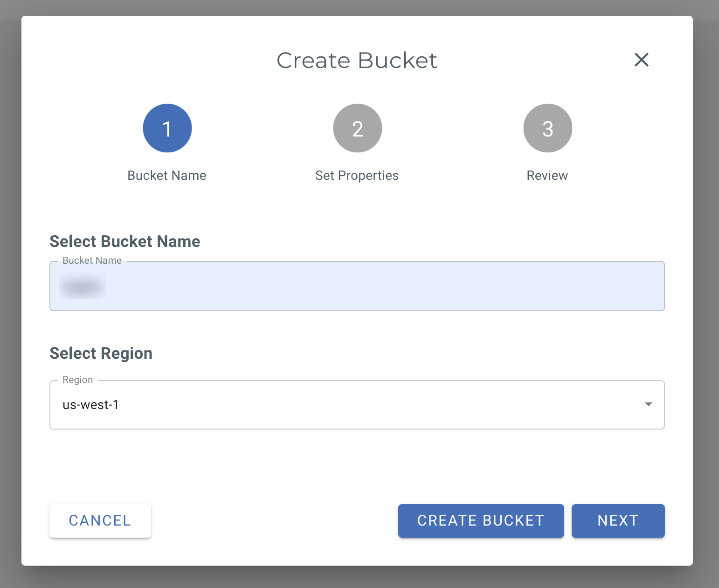Image resolution: width=719 pixels, height=588 pixels.
Task: Open the "Review" step label
Action: coord(547,176)
